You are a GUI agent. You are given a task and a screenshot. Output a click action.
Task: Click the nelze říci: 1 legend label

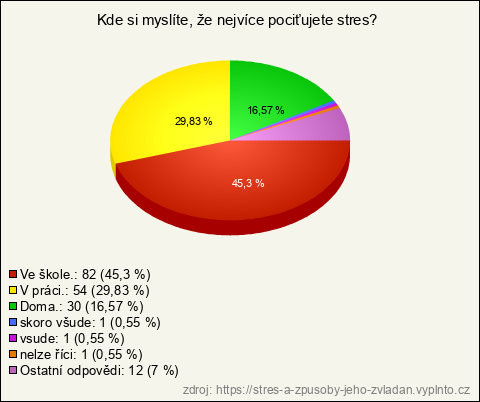[81, 354]
